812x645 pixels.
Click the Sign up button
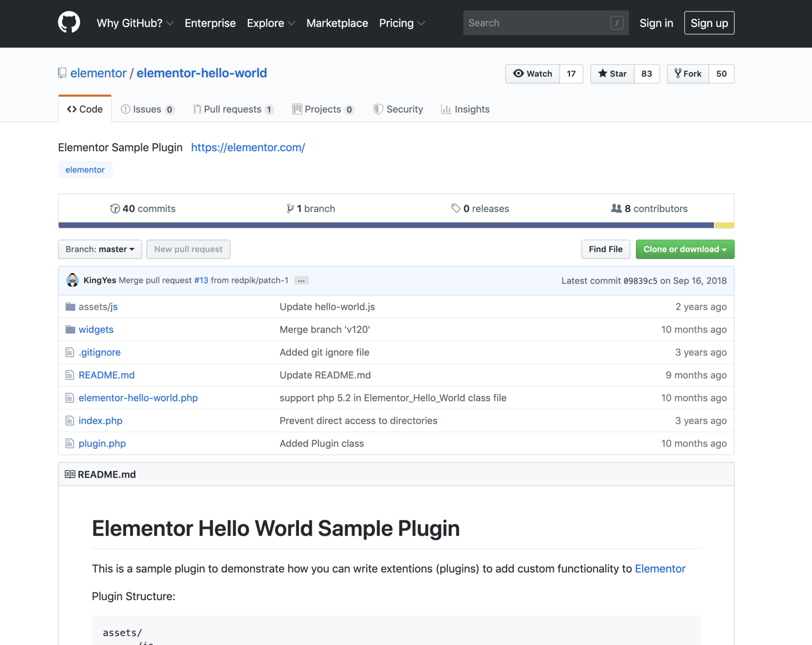point(709,23)
